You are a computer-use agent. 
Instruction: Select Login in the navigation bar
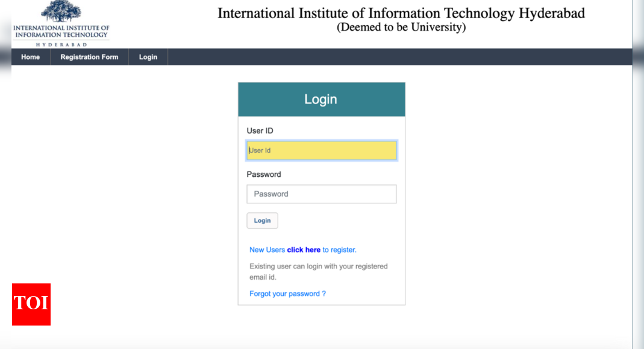point(148,57)
